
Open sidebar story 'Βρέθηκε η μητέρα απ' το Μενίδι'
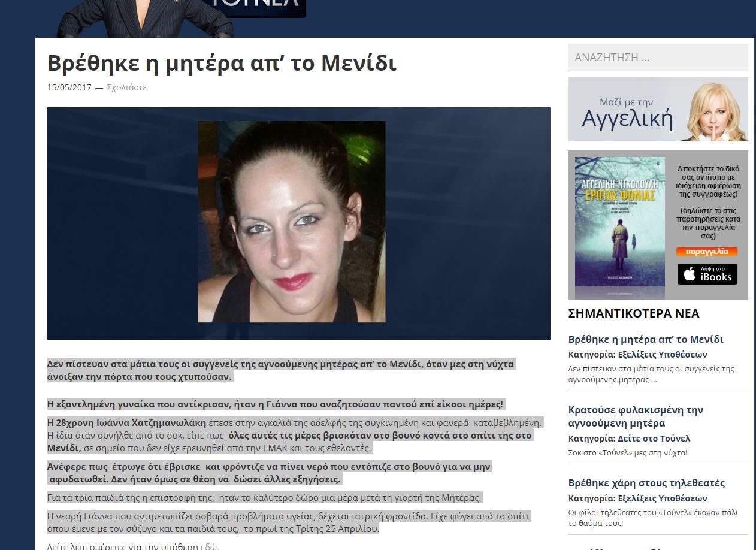click(x=645, y=339)
